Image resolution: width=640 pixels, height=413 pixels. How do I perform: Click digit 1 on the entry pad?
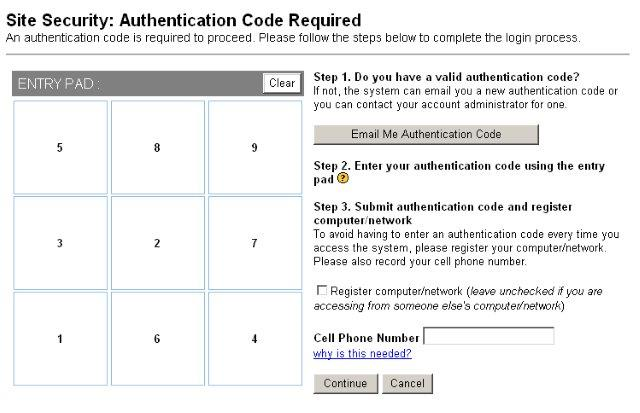[60, 339]
